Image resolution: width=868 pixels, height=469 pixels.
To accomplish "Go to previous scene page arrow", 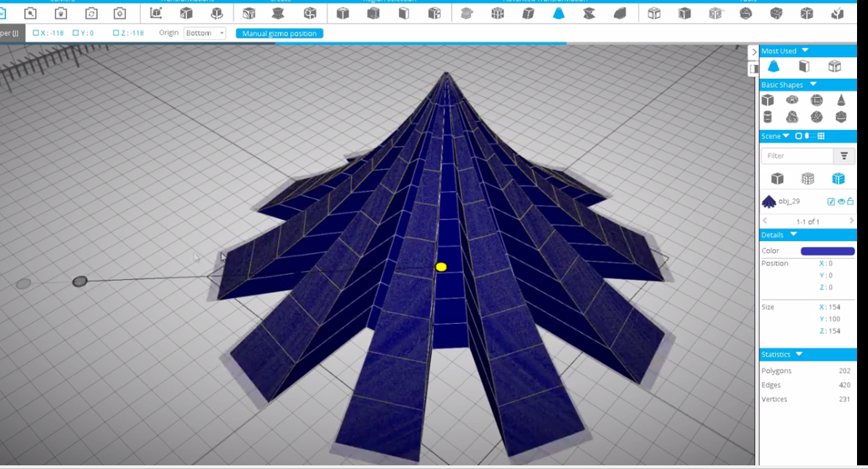I will pyautogui.click(x=765, y=221).
